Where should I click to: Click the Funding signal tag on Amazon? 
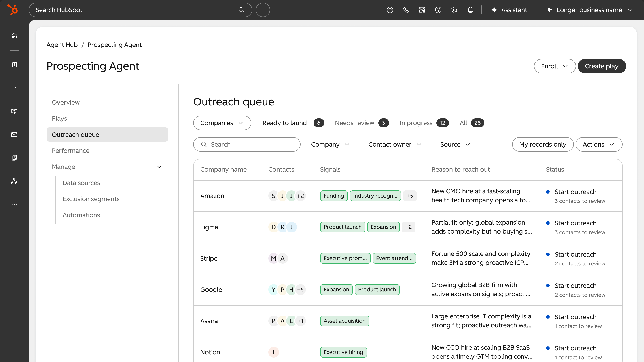point(334,196)
